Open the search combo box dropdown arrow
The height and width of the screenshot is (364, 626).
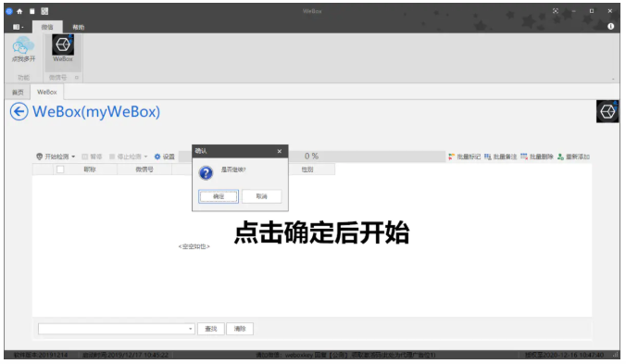[191, 329]
